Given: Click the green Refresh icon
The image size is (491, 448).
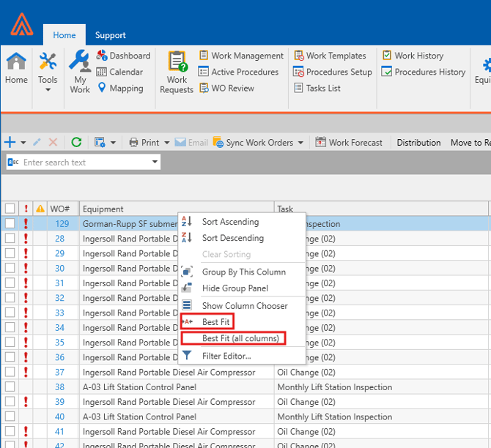Looking at the screenshot, I should pyautogui.click(x=76, y=143).
